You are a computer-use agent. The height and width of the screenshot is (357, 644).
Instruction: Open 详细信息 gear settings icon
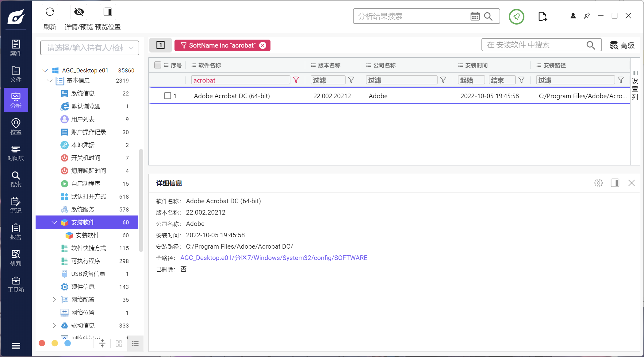(598, 183)
